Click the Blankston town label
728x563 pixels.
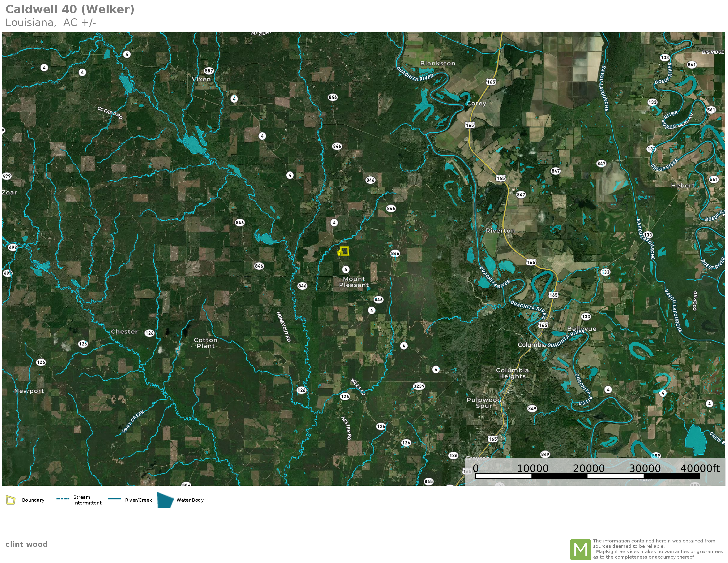(x=437, y=63)
